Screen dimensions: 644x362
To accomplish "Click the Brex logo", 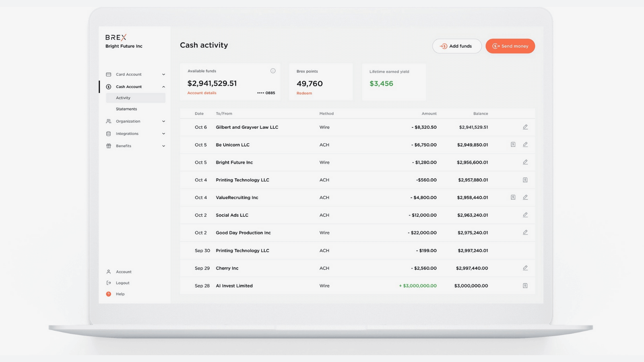I will 116,37.
